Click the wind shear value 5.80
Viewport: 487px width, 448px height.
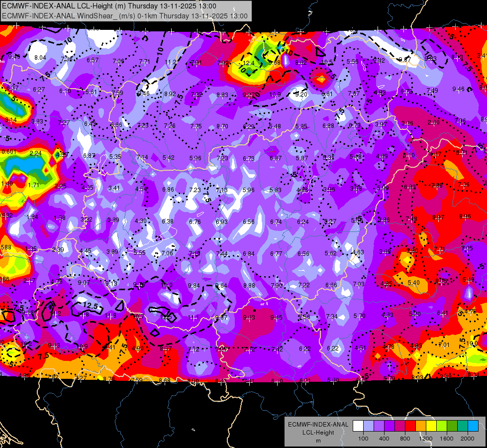(x=333, y=380)
